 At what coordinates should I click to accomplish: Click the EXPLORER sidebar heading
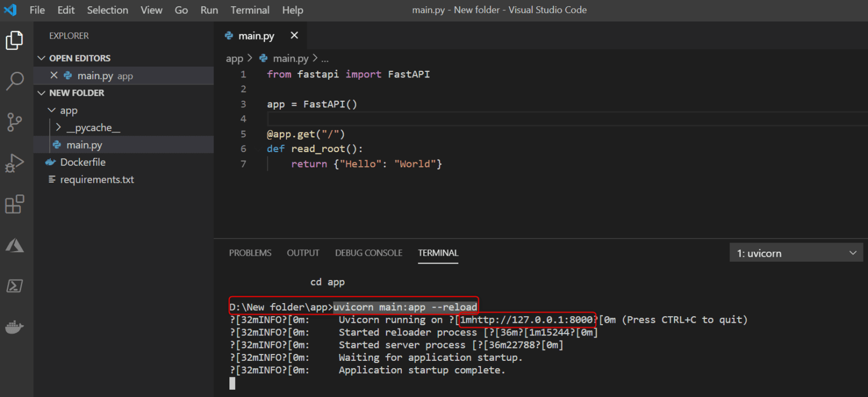pyautogui.click(x=68, y=36)
